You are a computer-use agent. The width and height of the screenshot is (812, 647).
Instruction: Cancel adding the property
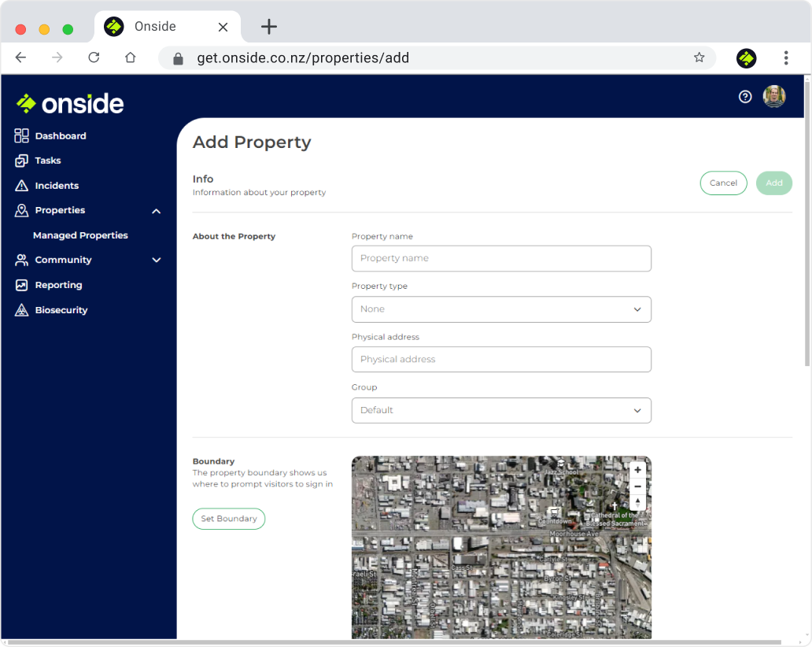coord(723,183)
